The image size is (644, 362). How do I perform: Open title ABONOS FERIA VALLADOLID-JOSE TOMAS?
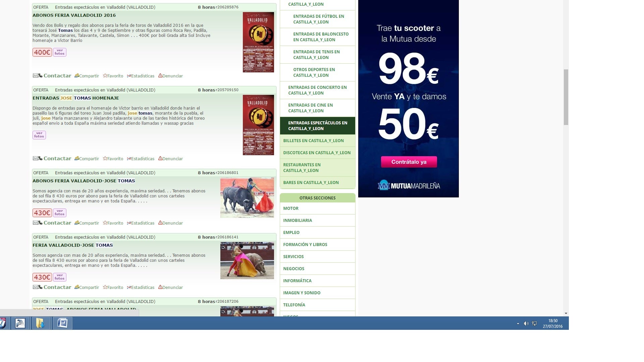(84, 181)
